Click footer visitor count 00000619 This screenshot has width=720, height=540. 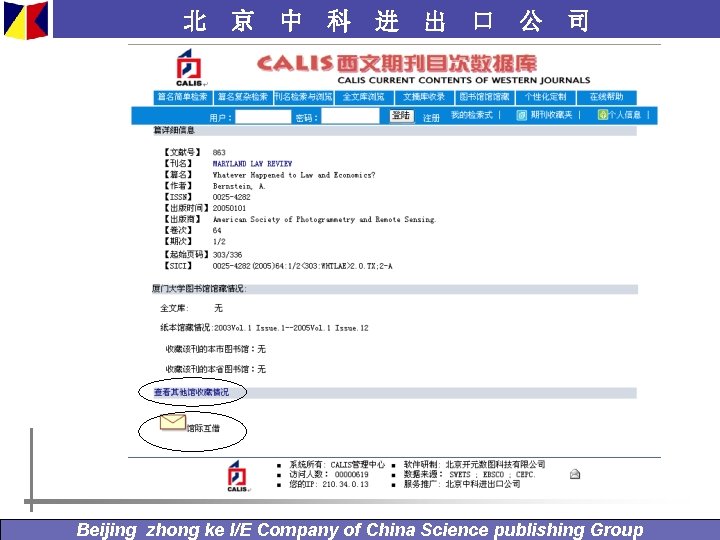click(x=352, y=474)
